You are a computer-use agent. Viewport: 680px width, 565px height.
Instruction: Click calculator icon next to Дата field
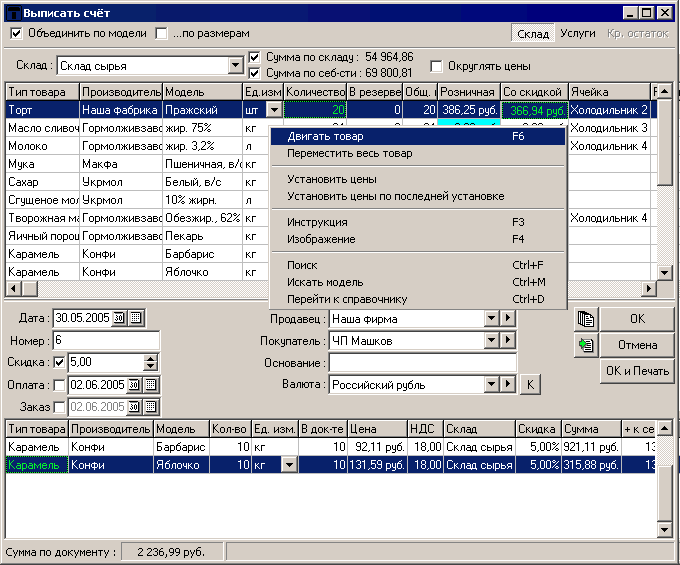pyautogui.click(x=137, y=318)
